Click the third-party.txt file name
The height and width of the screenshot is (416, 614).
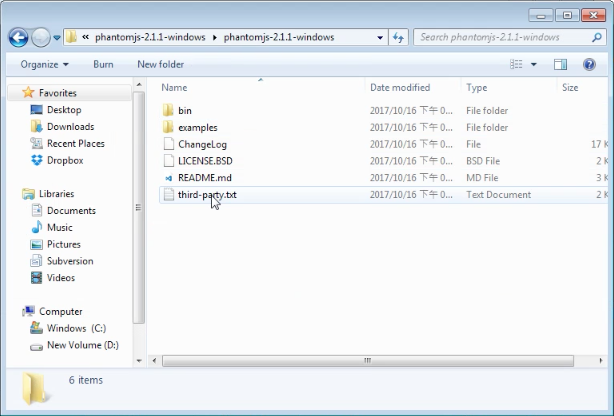[x=207, y=195]
